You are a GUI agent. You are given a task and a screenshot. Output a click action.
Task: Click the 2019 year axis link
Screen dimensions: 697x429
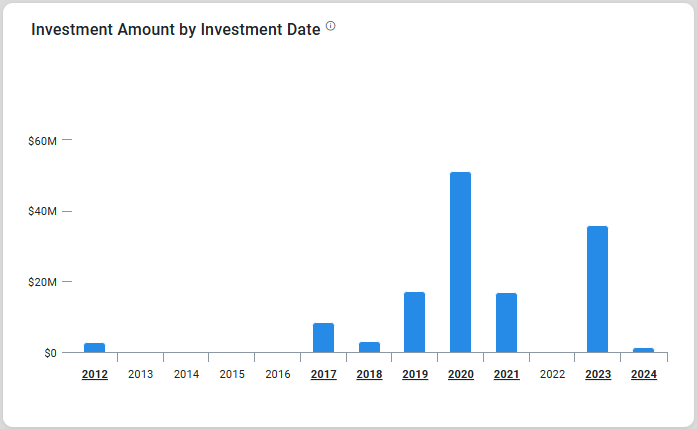pos(415,374)
